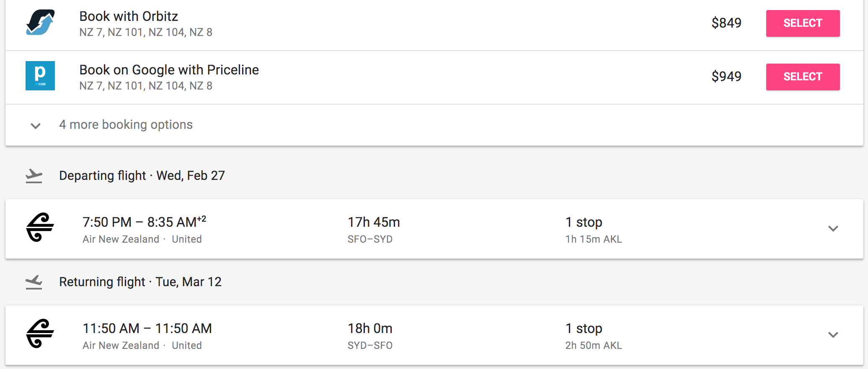Click Air New Zealand logo on departing flight
The height and width of the screenshot is (369, 868).
(40, 227)
